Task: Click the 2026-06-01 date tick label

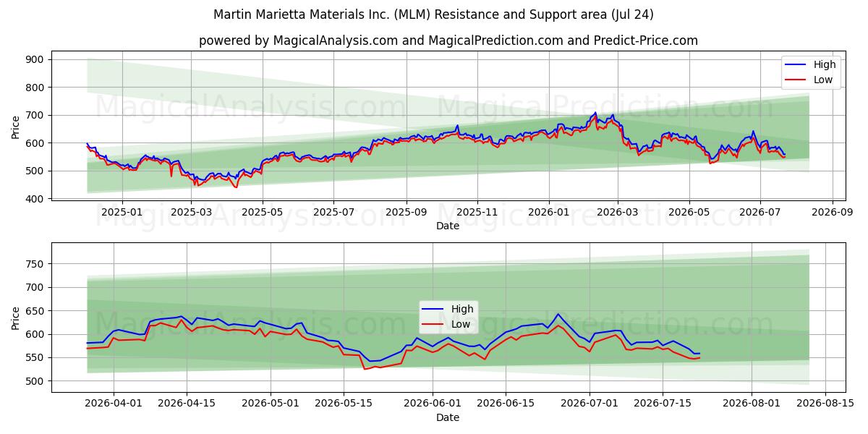Action: tap(433, 403)
